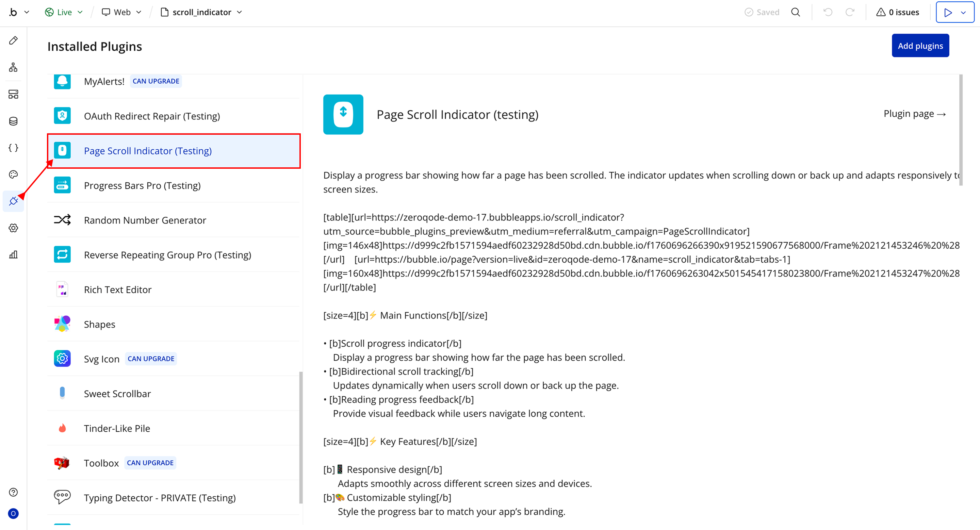Open the Design tab pencil icon
980x530 pixels.
point(13,40)
